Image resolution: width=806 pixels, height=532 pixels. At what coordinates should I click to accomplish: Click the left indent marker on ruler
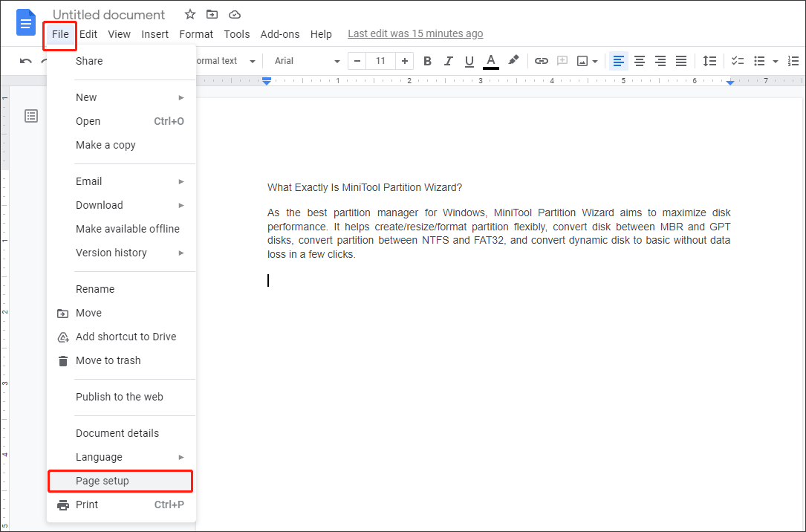point(266,81)
